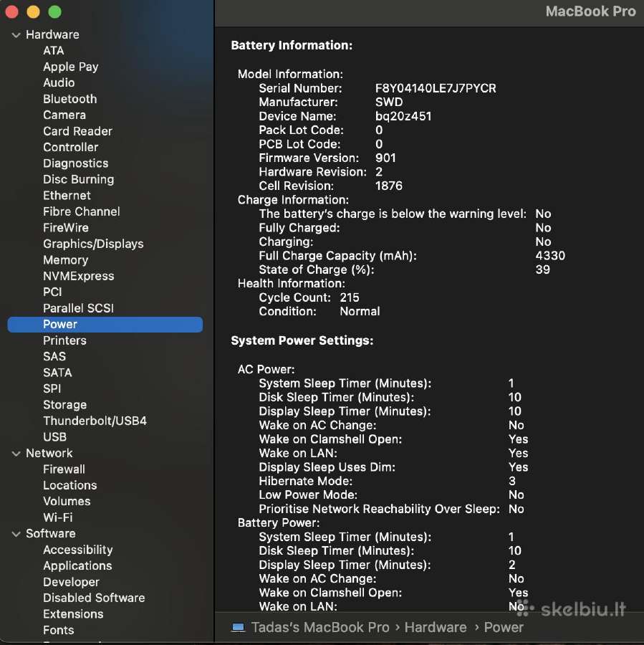Select ATA in the sidebar
This screenshot has width=644, height=645.
pyautogui.click(x=54, y=51)
